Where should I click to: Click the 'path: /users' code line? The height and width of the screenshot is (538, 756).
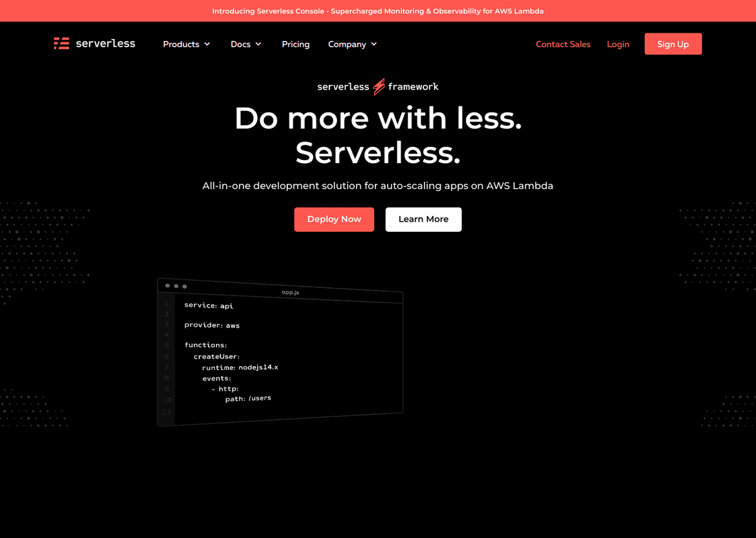[x=248, y=399]
